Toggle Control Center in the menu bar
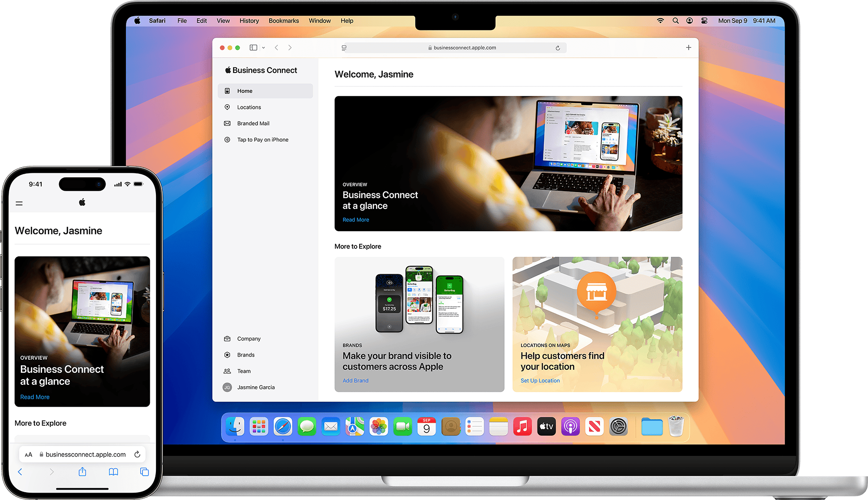The image size is (868, 500). (x=704, y=21)
